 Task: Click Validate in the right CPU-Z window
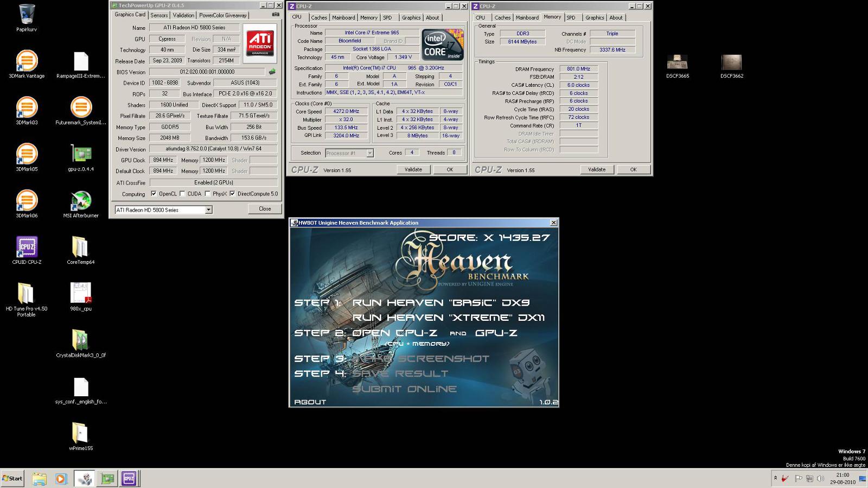click(597, 169)
